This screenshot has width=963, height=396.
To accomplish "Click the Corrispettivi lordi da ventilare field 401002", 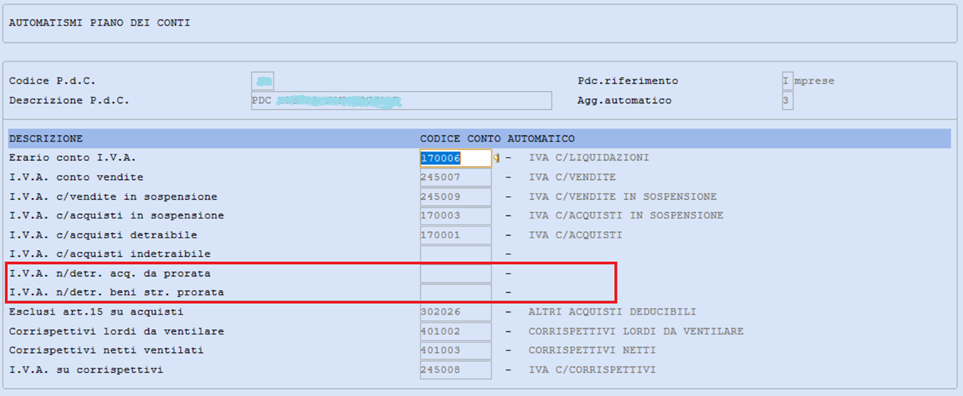I will tap(456, 332).
